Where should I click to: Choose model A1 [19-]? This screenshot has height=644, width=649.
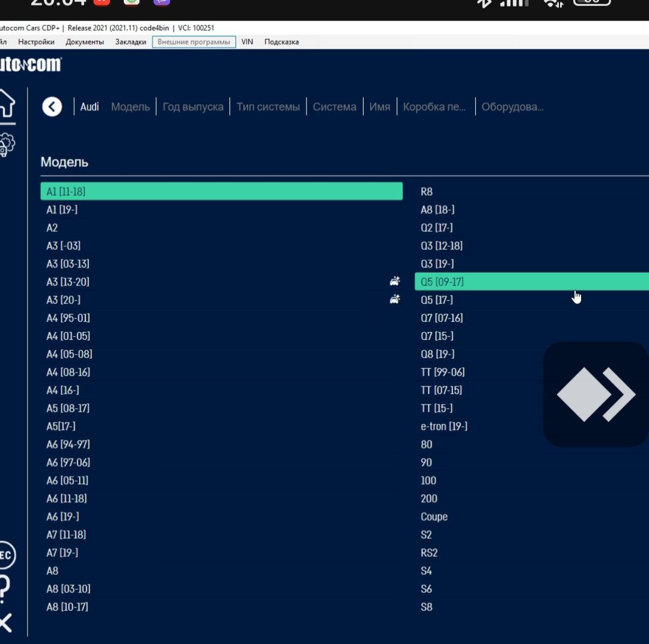tap(221, 210)
